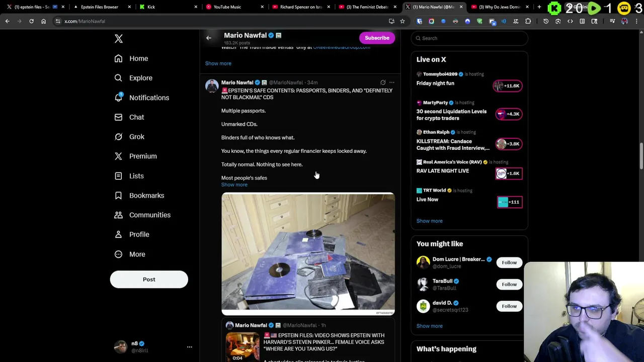The width and height of the screenshot is (644, 362).
Task: Open the safe contents photo with CDs
Action: (308, 254)
